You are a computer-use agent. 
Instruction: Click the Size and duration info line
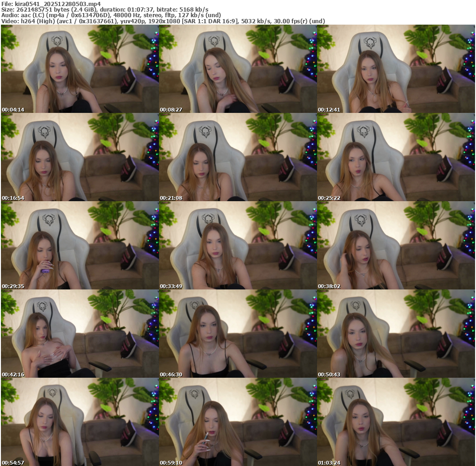point(105,10)
